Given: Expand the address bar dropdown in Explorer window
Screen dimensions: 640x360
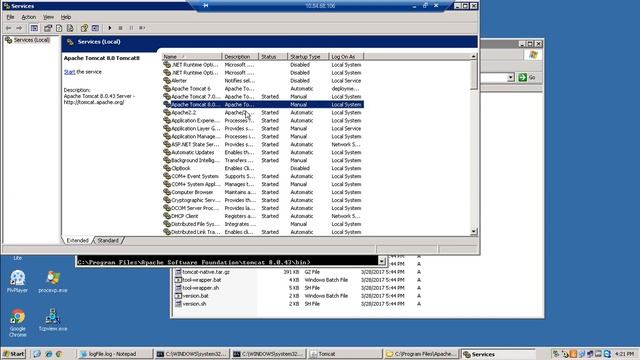Looking at the screenshot, I should (511, 78).
